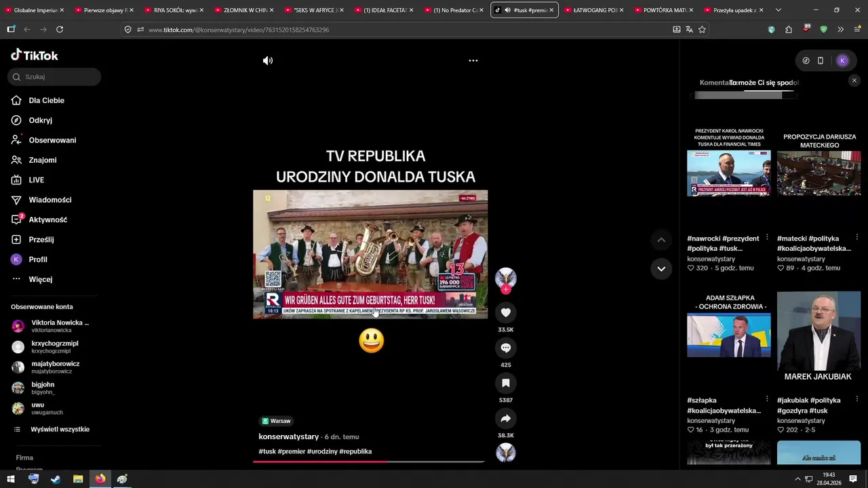Click the #tusk hashtag in the caption
Viewport: 868px width, 488px height.
click(267, 451)
